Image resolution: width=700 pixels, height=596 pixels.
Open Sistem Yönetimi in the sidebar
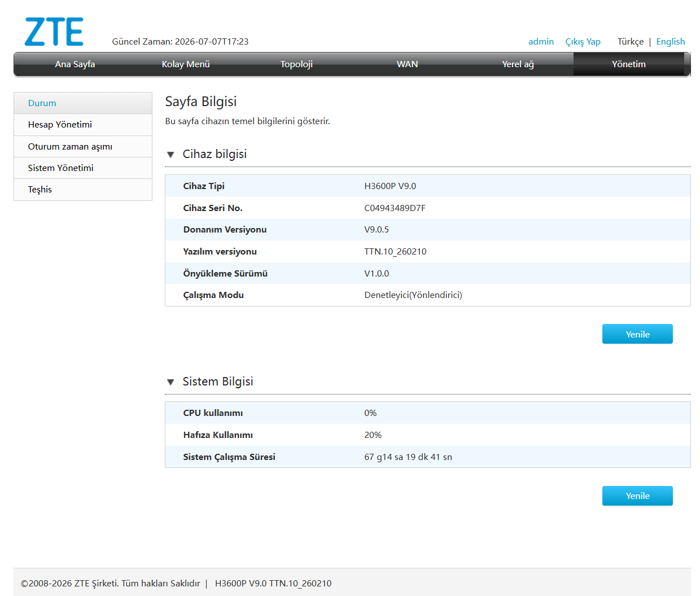coord(83,168)
